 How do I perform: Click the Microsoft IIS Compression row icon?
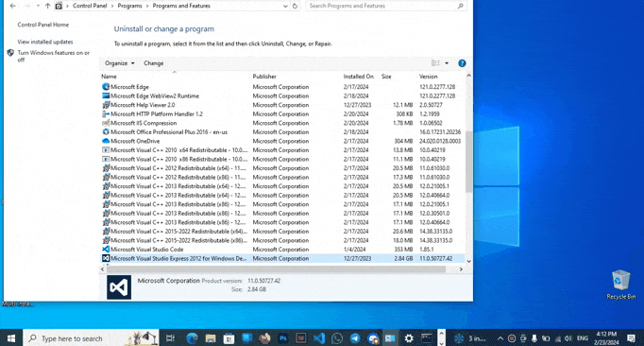click(106, 123)
